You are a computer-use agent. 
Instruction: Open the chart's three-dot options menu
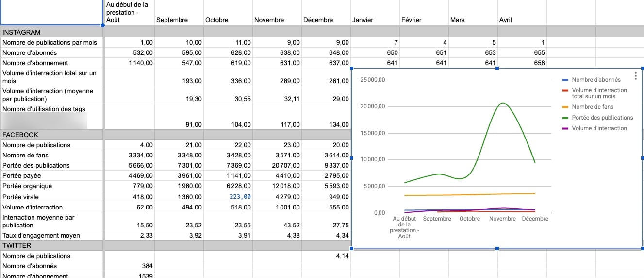point(636,76)
